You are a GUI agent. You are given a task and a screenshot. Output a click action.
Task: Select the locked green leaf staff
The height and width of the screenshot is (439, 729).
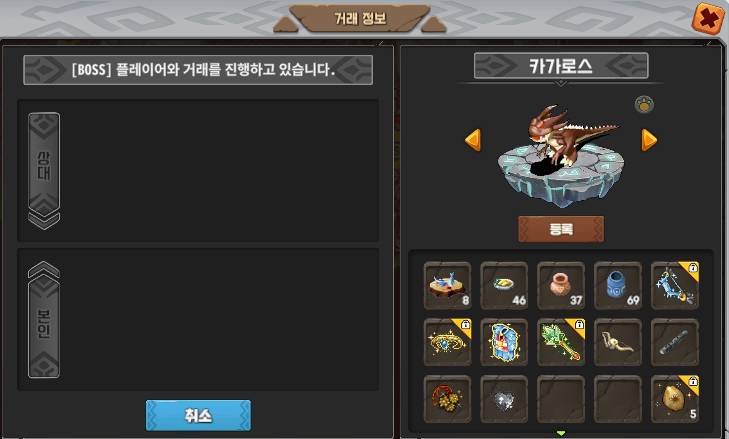[x=561, y=342]
